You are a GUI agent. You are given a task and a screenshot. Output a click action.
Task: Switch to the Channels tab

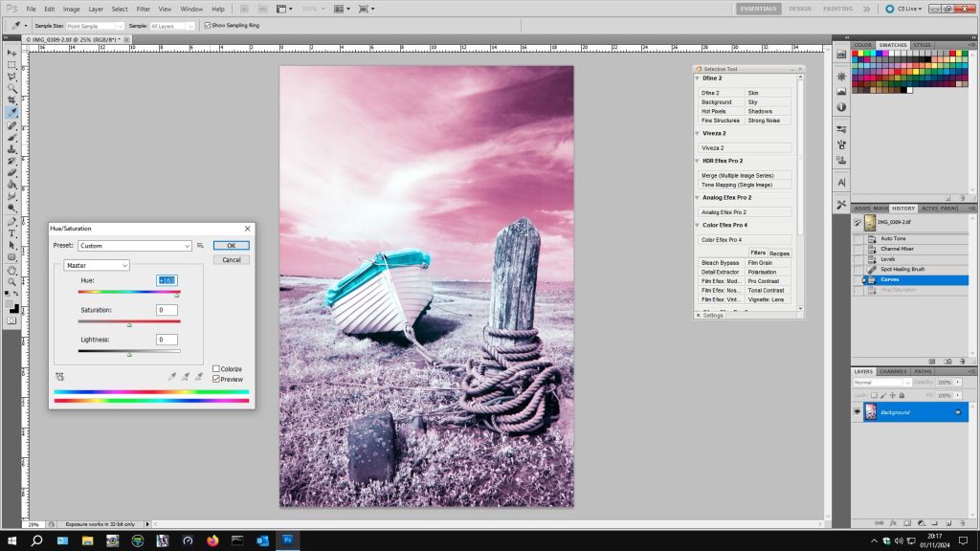pos(893,371)
